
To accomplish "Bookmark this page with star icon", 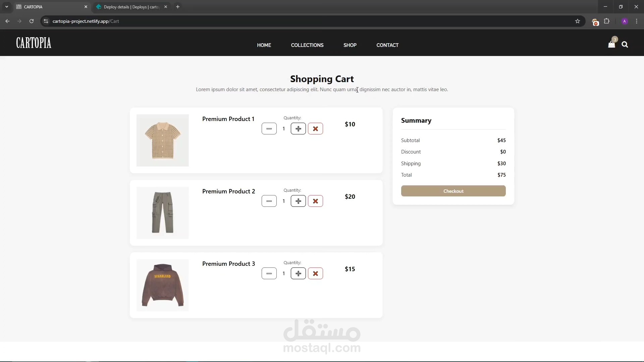I will click(577, 21).
